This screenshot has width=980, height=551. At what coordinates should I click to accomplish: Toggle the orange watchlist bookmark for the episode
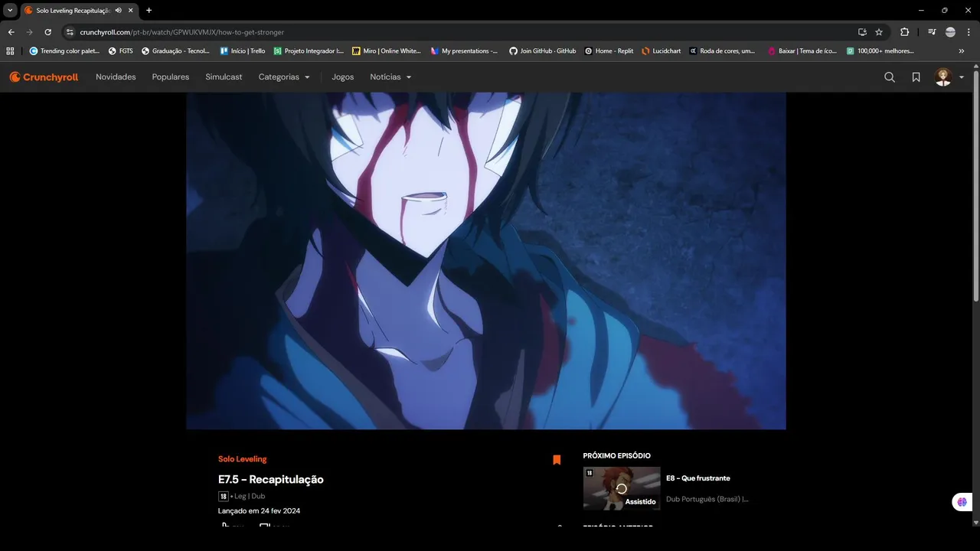tap(557, 460)
